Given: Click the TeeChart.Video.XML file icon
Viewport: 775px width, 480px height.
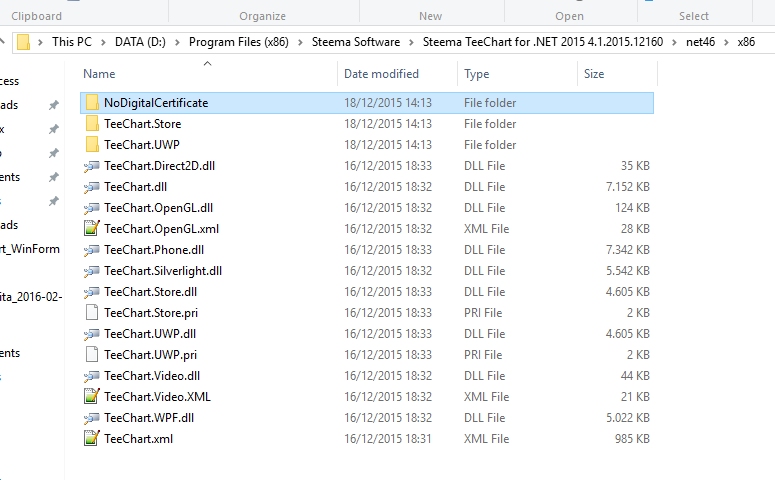Looking at the screenshot, I should coord(91,396).
